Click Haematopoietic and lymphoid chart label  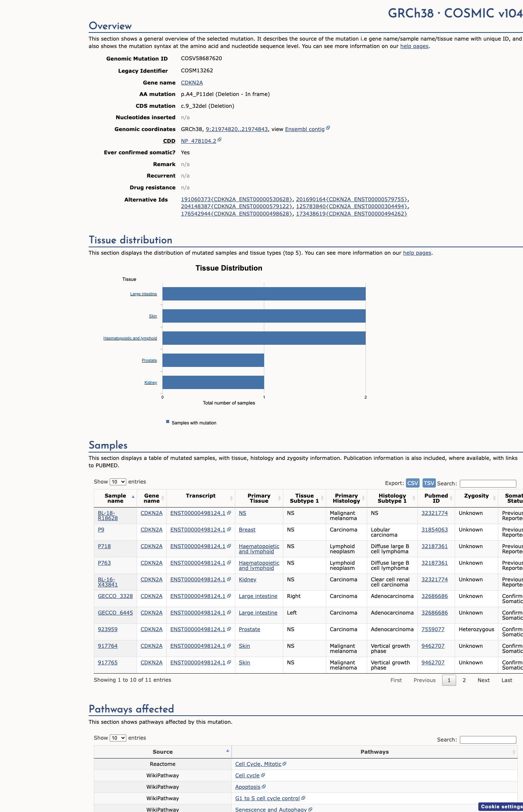130,338
